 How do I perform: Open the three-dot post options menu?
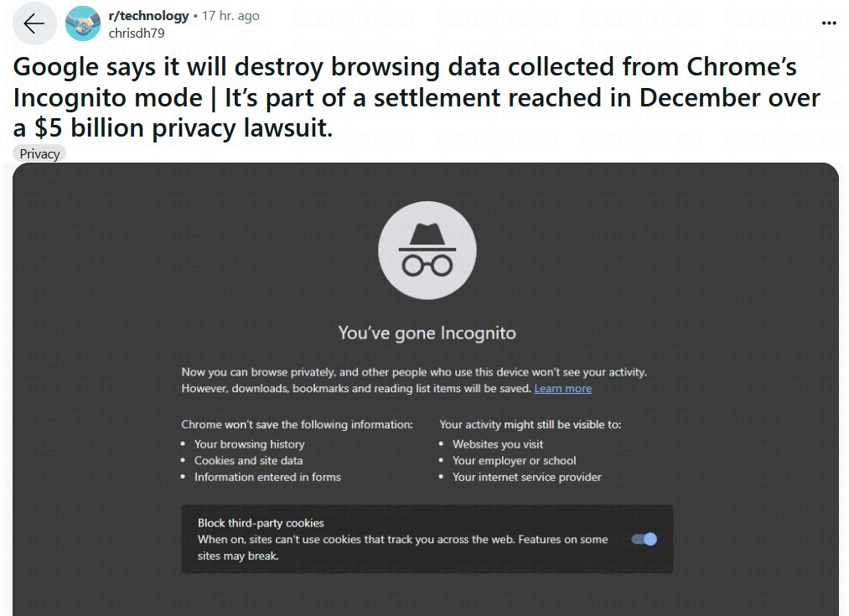(829, 23)
